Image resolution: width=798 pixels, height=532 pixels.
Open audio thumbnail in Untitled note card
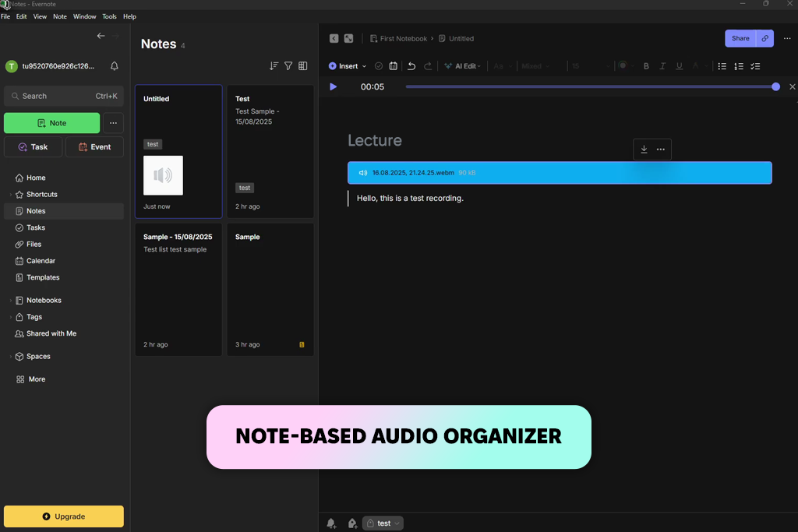coord(164,175)
